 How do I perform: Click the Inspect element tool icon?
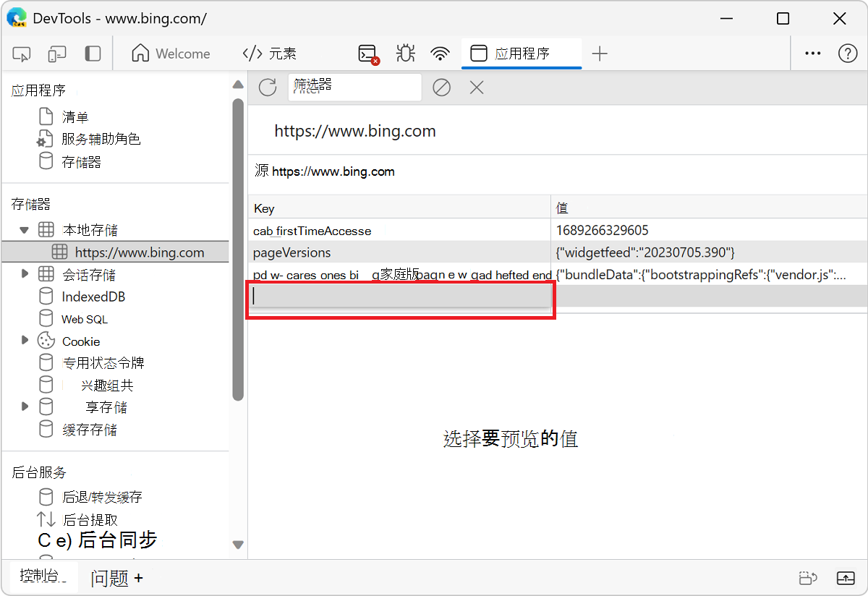pyautogui.click(x=22, y=54)
